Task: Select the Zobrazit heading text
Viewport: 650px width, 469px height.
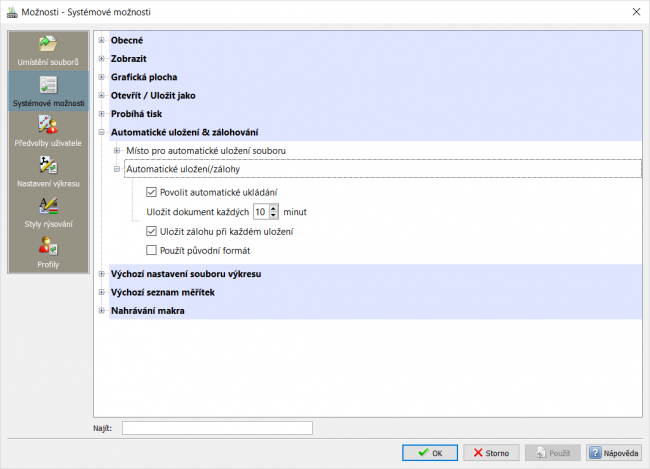Action: pyautogui.click(x=129, y=58)
